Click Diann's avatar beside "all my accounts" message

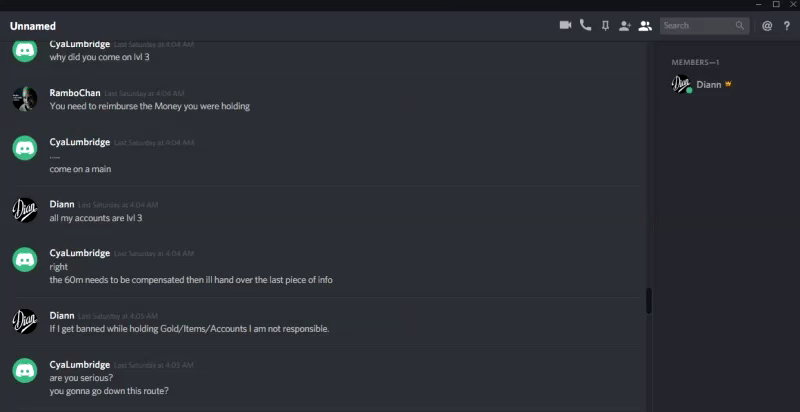point(25,210)
